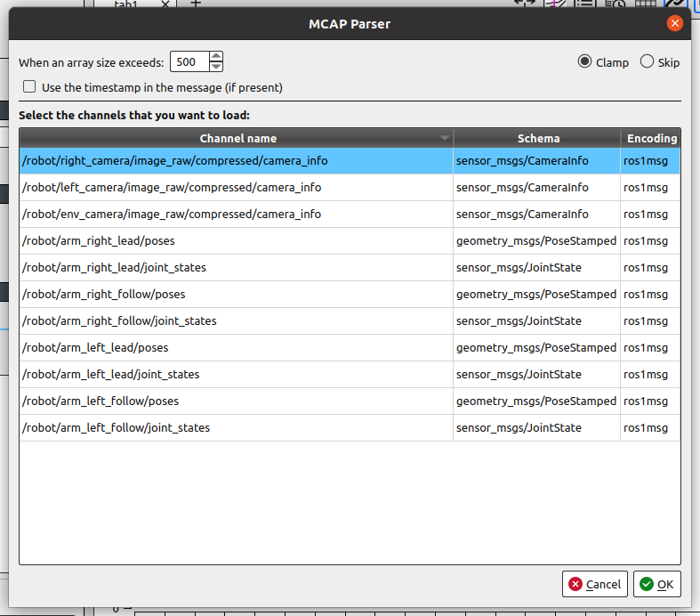Sort the list by Schema column
This screenshot has width=700, height=616.
coord(538,138)
